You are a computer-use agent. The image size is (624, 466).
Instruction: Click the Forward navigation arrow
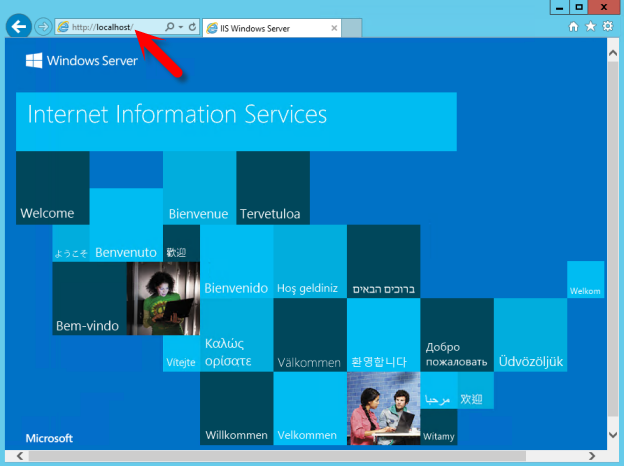click(43, 27)
